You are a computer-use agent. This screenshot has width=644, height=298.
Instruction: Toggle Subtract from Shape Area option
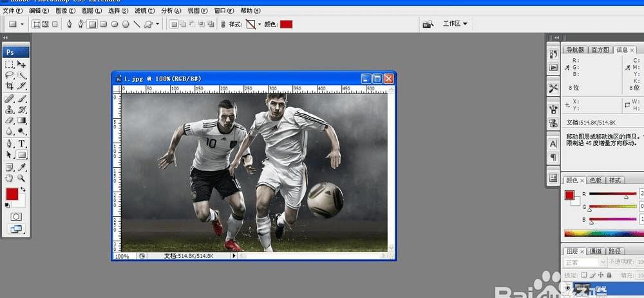tap(192, 25)
